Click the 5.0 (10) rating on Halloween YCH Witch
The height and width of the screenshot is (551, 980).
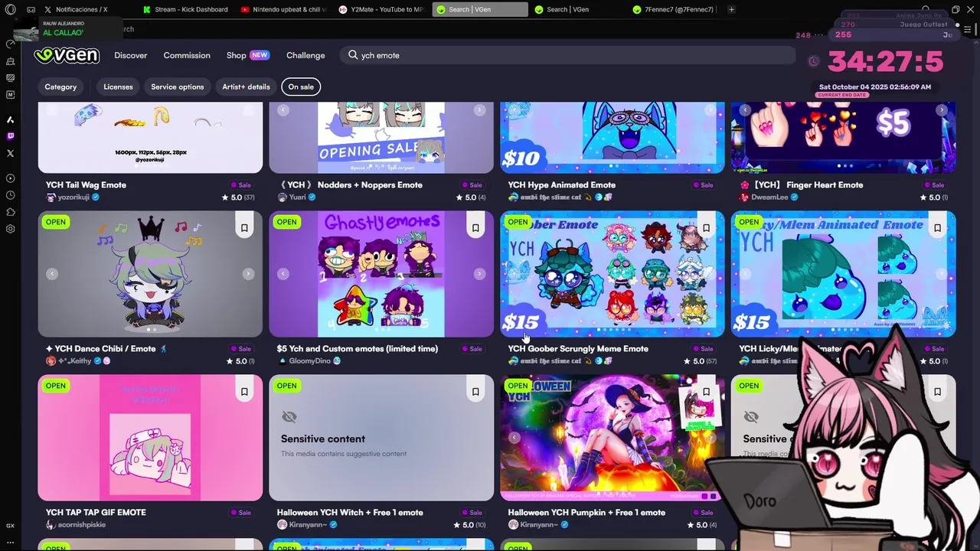coord(469,524)
